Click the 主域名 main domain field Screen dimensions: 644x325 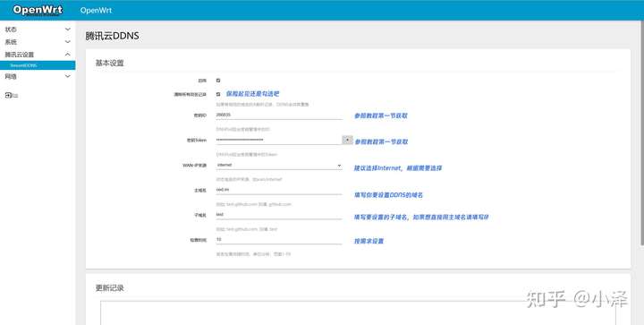279,190
